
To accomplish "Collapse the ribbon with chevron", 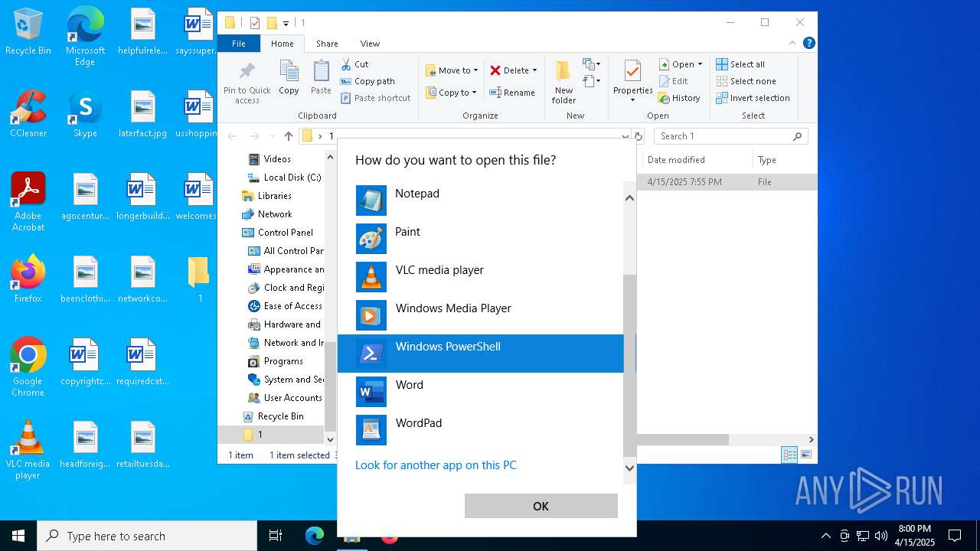I will 792,44.
